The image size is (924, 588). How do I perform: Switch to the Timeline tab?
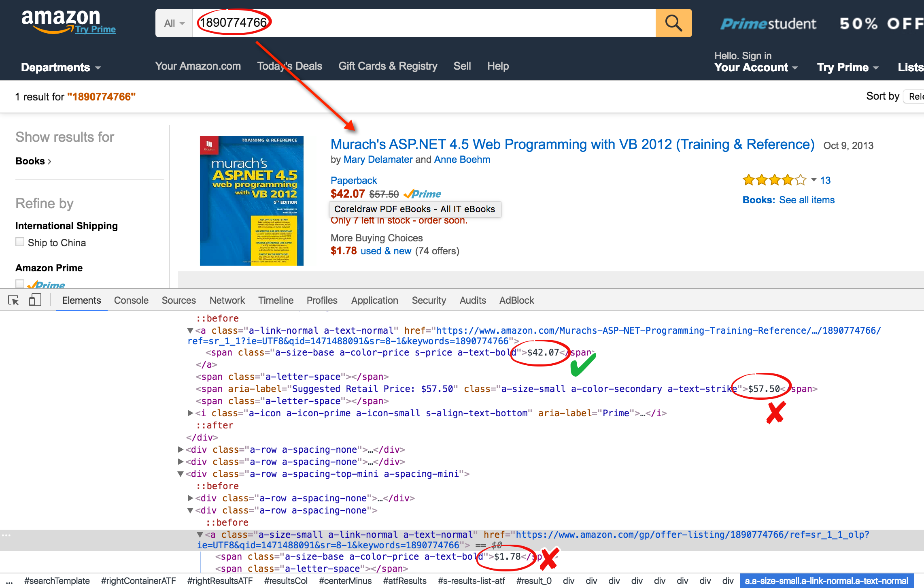(x=276, y=300)
